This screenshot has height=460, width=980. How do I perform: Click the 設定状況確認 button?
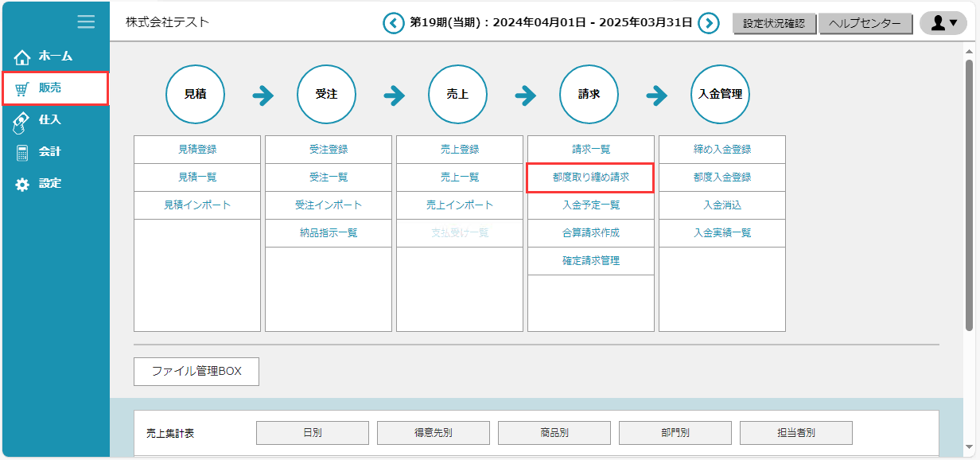(774, 24)
